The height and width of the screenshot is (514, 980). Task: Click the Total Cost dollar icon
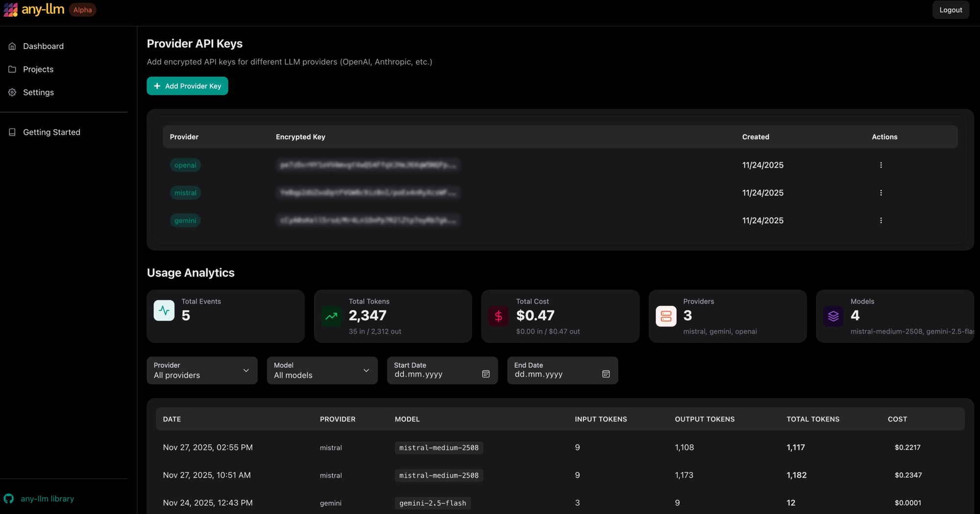(498, 316)
